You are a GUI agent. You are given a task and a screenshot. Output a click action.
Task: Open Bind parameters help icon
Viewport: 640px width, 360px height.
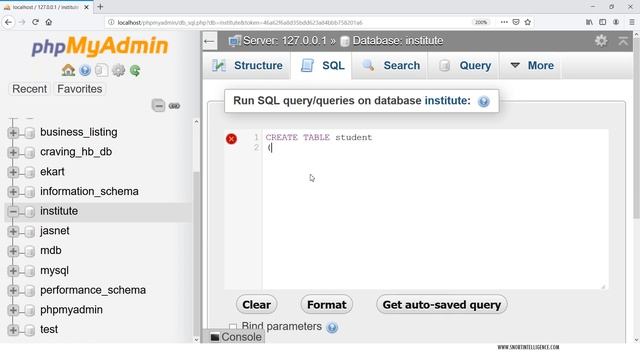pyautogui.click(x=332, y=327)
